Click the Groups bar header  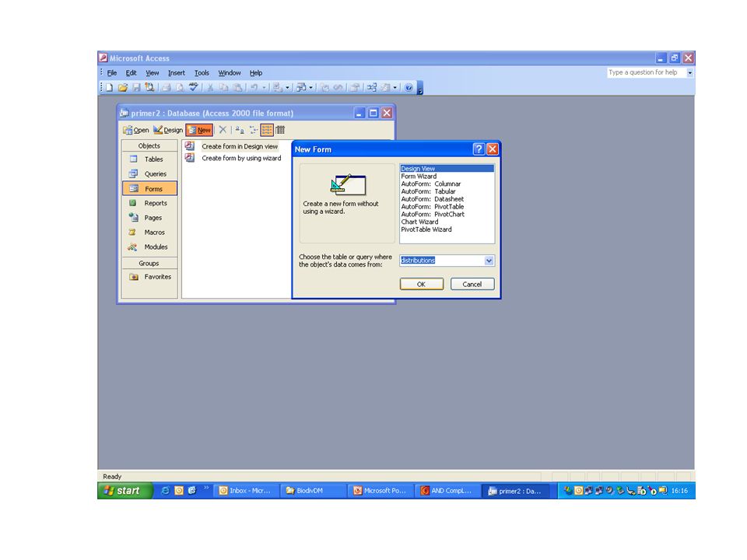[x=149, y=264]
